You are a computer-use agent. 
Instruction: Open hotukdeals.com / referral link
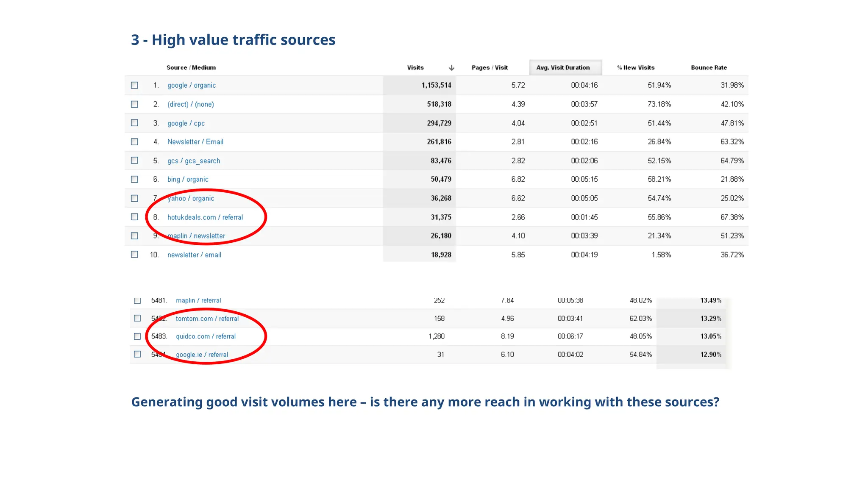tap(205, 217)
